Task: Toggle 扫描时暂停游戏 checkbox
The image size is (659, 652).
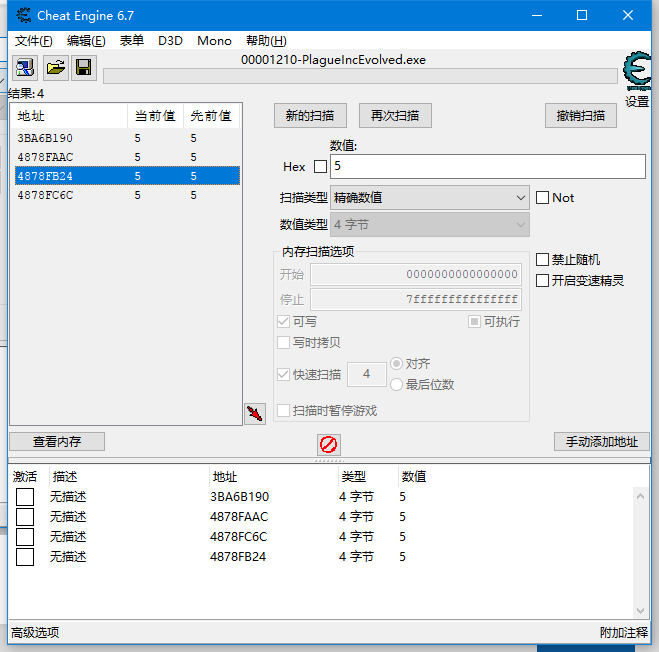Action: [283, 410]
